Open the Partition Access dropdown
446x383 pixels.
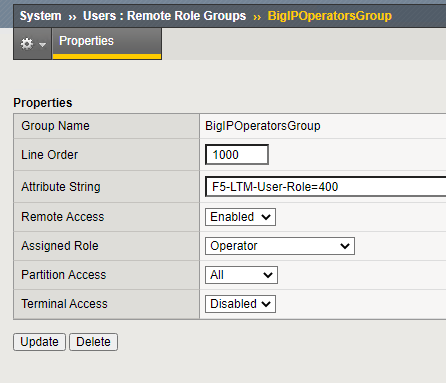point(241,275)
